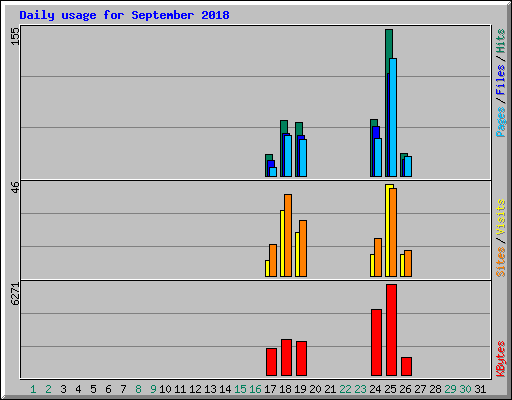The width and height of the screenshot is (512, 400).
Task: Click day label 22 on the x-axis
Action: pos(345,389)
